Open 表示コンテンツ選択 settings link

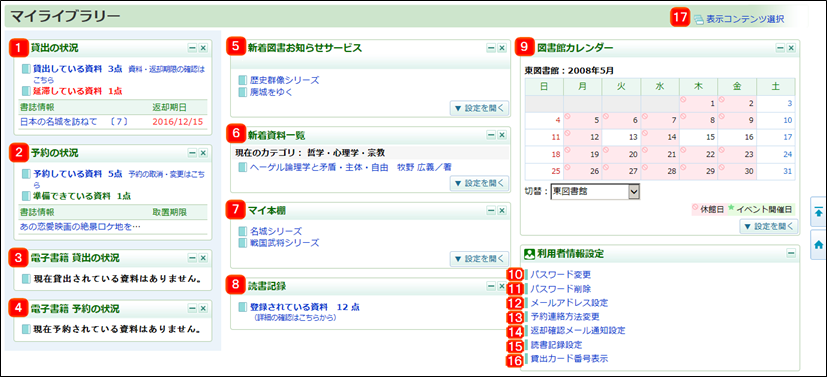coord(745,18)
